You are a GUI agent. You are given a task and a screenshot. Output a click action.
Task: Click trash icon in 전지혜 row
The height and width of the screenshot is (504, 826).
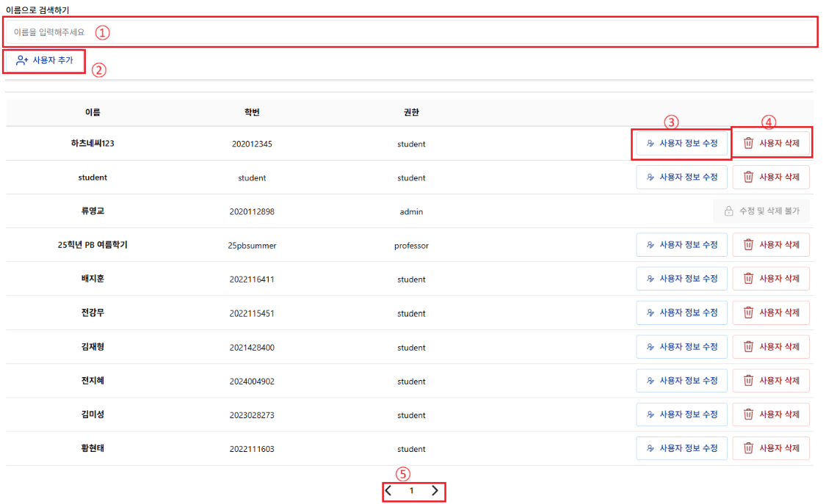[x=748, y=381]
